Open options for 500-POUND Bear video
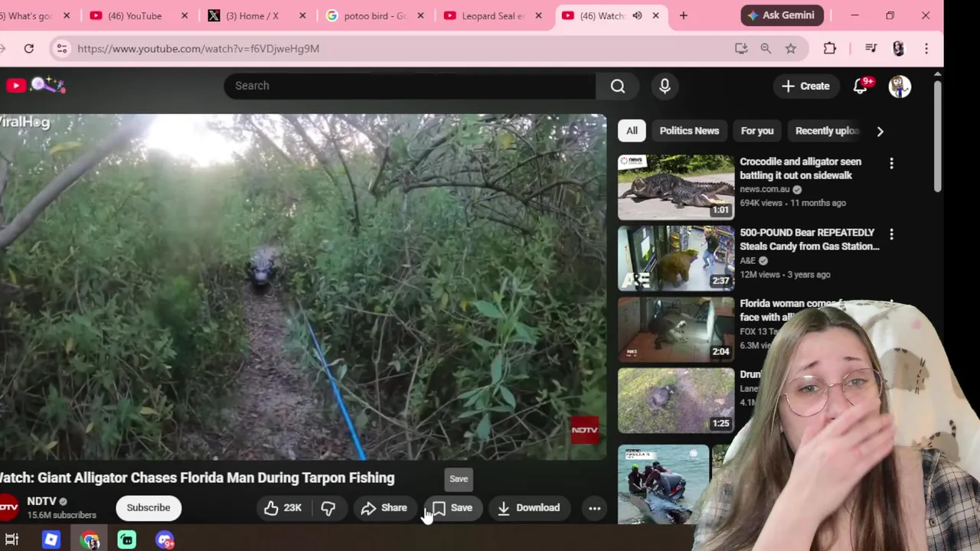Image resolution: width=980 pixels, height=551 pixels. point(891,233)
